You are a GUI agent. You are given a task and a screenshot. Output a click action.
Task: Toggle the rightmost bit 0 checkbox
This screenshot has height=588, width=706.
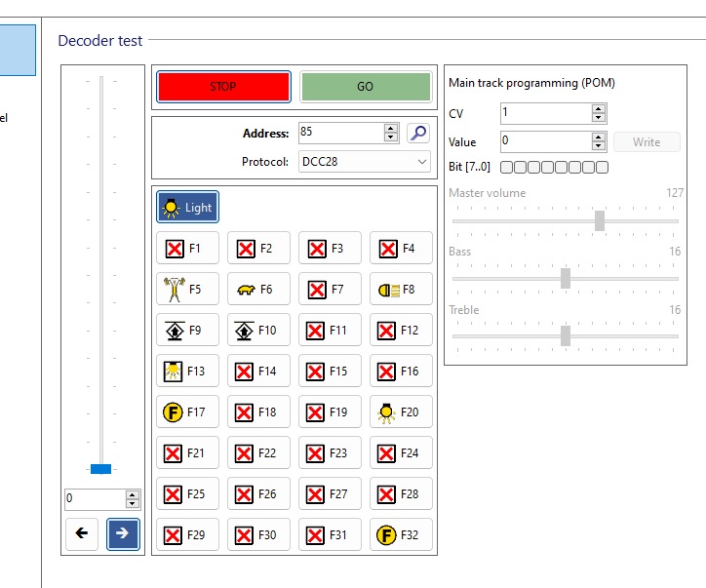pyautogui.click(x=603, y=168)
